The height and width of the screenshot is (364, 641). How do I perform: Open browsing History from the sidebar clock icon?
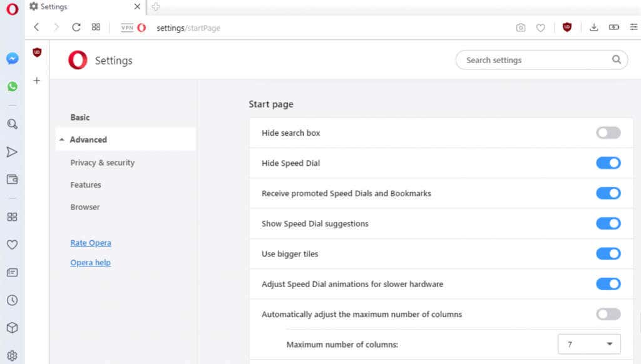pyautogui.click(x=12, y=300)
